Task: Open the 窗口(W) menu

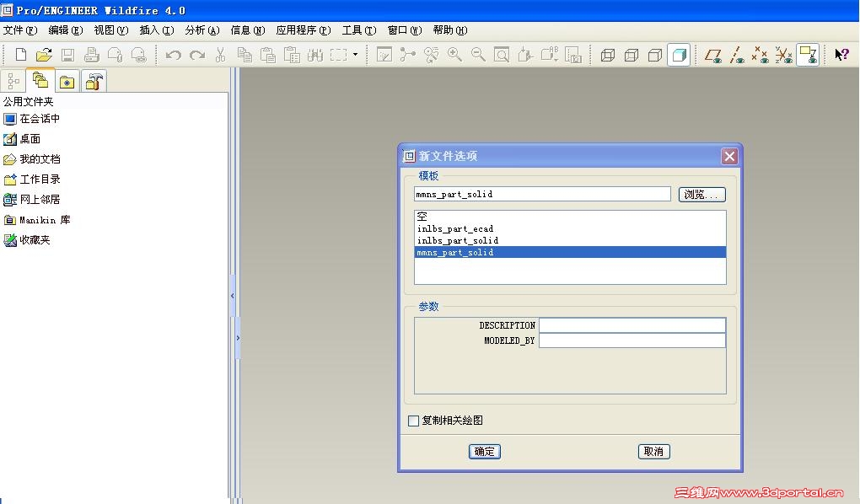Action: point(405,30)
